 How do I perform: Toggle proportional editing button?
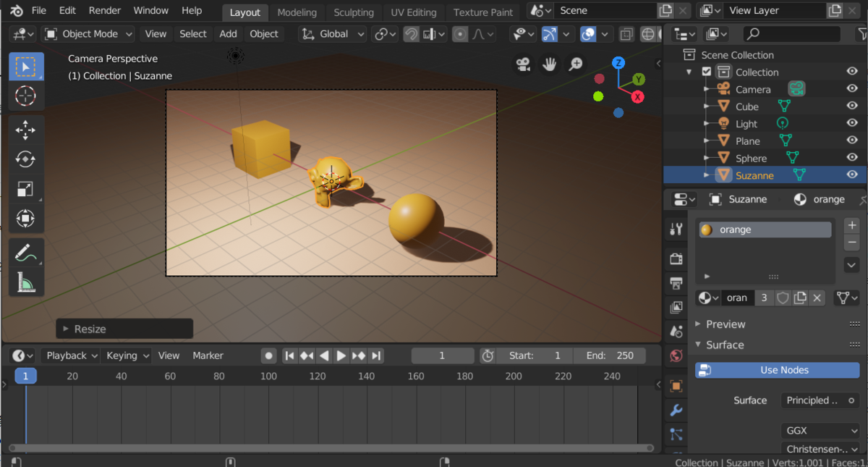pyautogui.click(x=460, y=34)
